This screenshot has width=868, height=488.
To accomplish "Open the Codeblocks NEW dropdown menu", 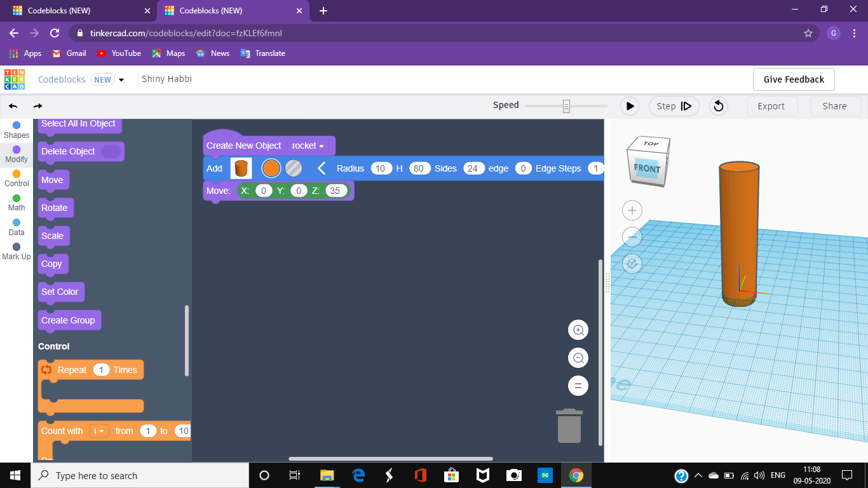I will point(120,79).
